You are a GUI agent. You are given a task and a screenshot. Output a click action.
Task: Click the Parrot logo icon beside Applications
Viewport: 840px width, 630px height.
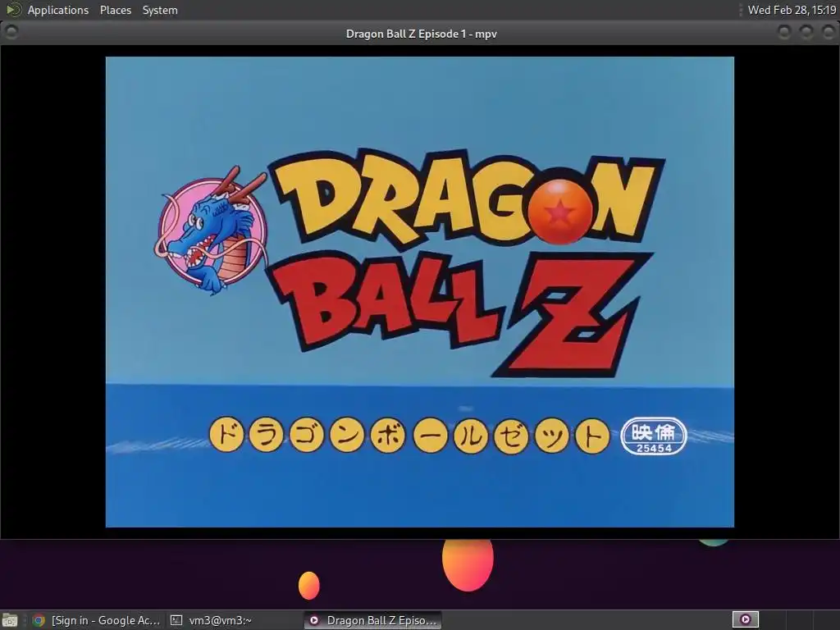pyautogui.click(x=13, y=10)
